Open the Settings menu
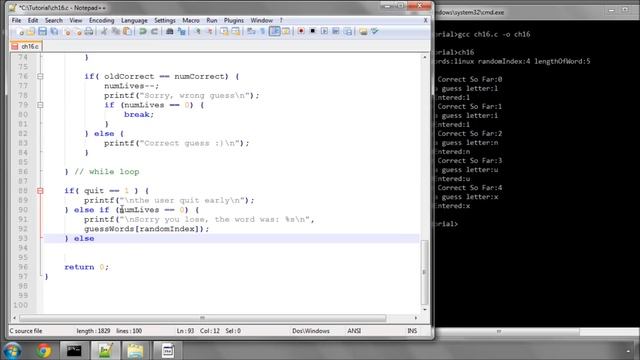 click(x=165, y=20)
